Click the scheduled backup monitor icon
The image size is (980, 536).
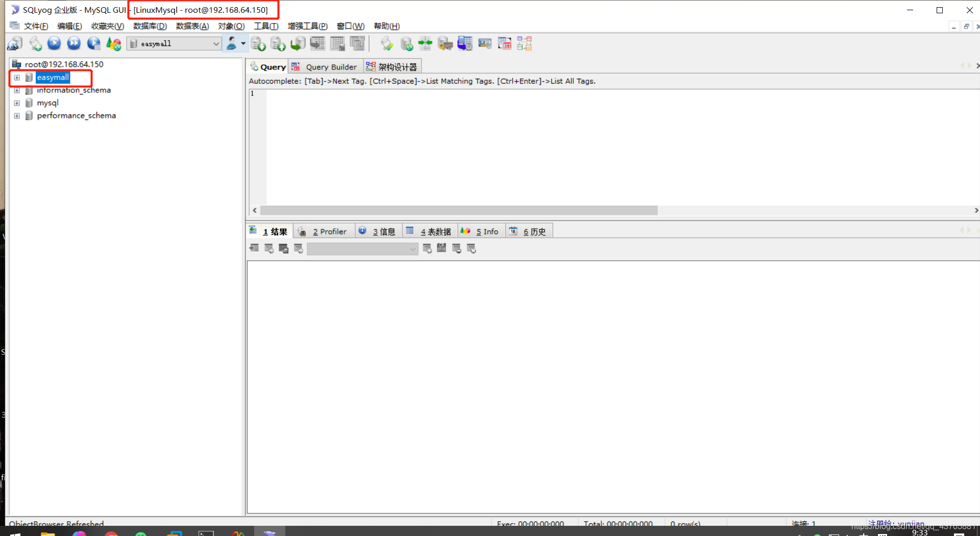465,44
